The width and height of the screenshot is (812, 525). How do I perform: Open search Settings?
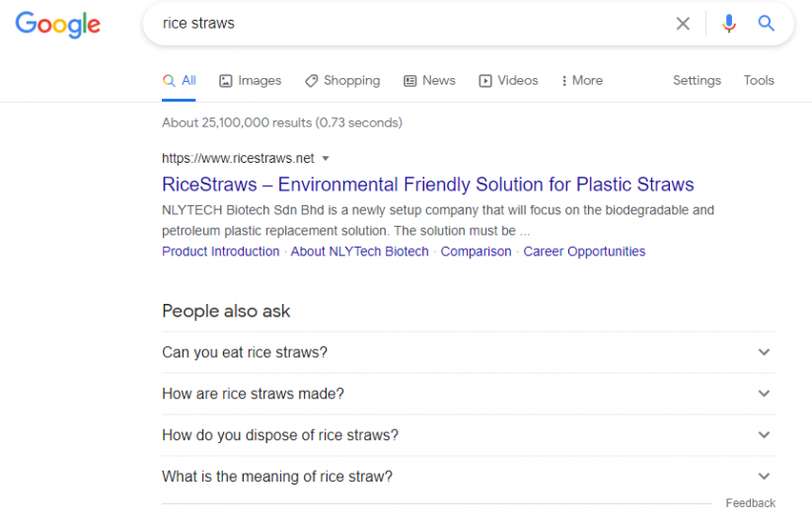697,81
